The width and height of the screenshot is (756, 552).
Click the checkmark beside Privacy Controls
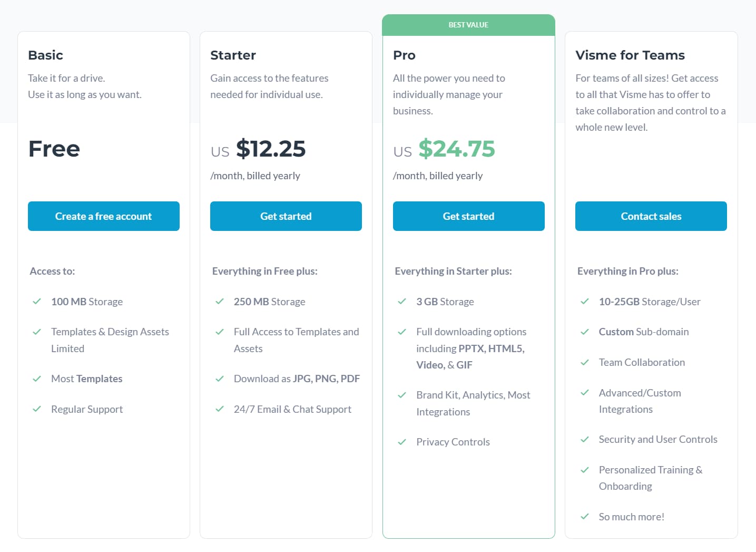402,442
